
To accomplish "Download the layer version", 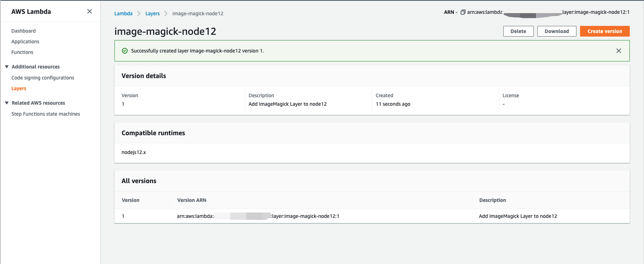I will click(x=557, y=31).
